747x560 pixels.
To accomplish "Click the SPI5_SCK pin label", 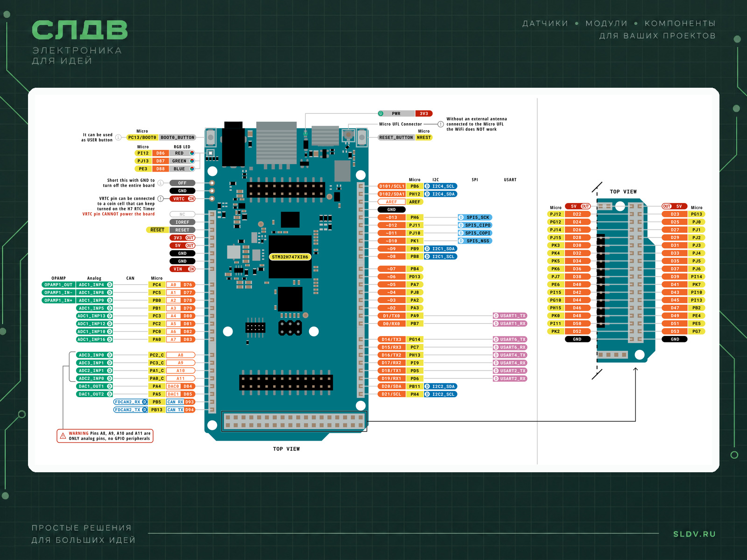I will (x=475, y=217).
